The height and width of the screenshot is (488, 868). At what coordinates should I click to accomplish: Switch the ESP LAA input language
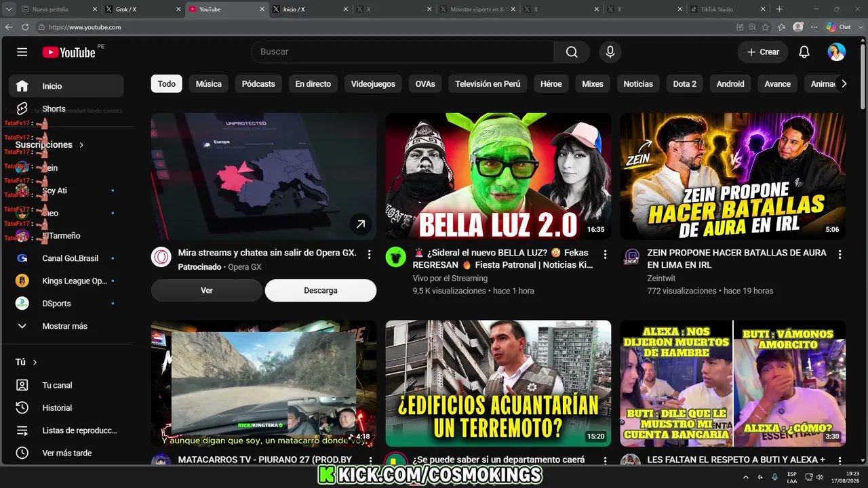(792, 477)
